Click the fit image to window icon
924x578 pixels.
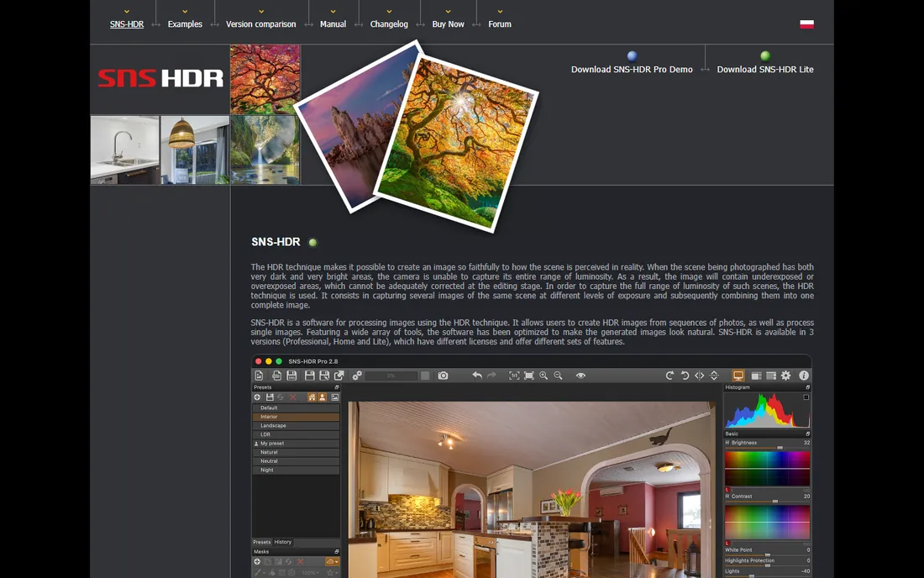pyautogui.click(x=529, y=376)
